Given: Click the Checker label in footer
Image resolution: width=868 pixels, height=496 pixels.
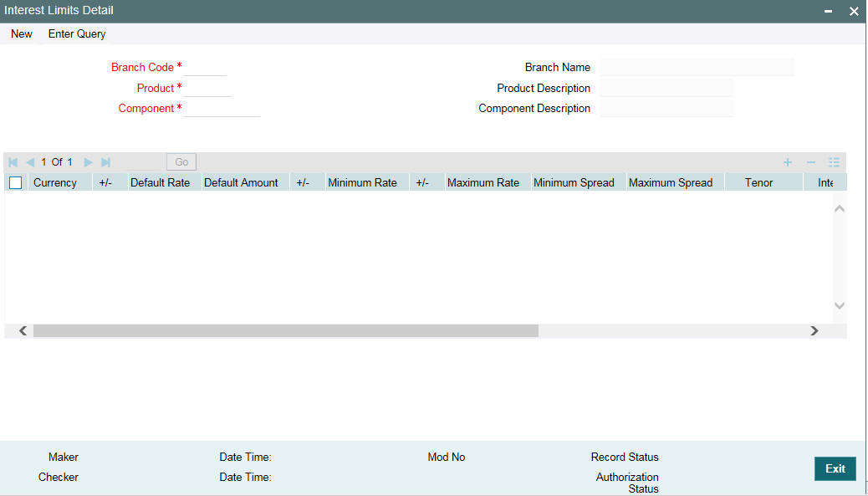Looking at the screenshot, I should click(59, 477).
